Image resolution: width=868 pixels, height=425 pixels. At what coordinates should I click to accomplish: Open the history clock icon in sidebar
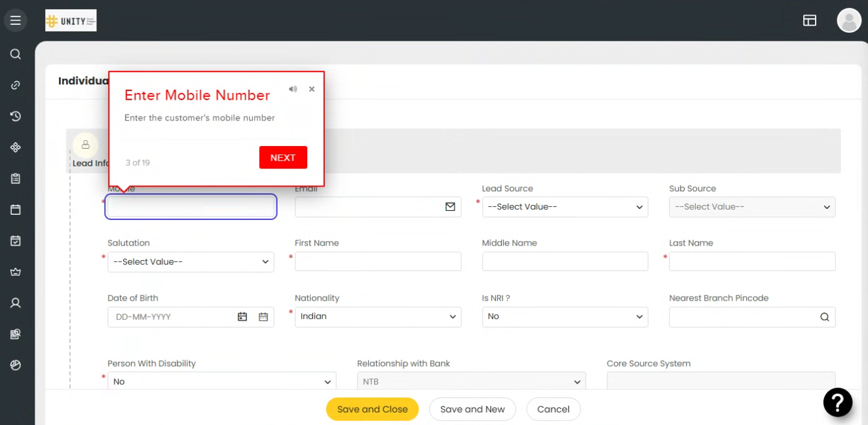tap(16, 117)
